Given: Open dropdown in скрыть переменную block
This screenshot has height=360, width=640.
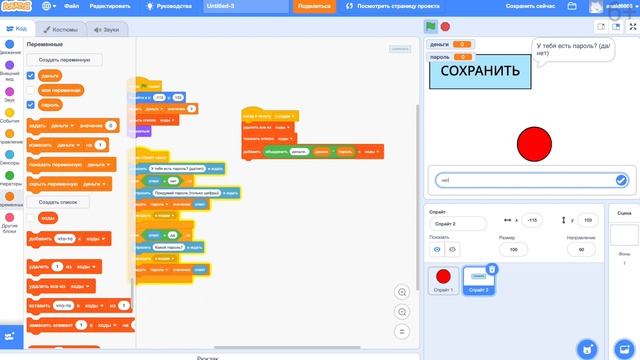Looking at the screenshot, I should pos(94,184).
